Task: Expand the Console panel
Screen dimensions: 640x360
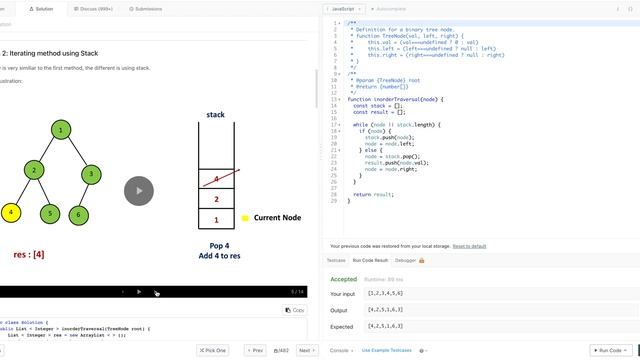Action: coord(341,350)
